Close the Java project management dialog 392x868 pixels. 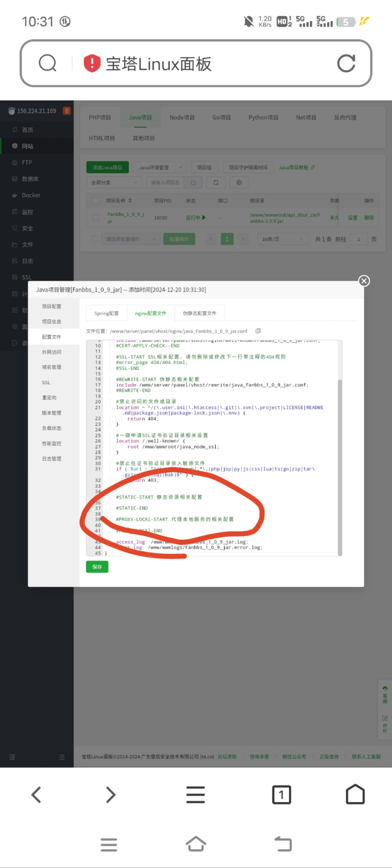[x=364, y=281]
